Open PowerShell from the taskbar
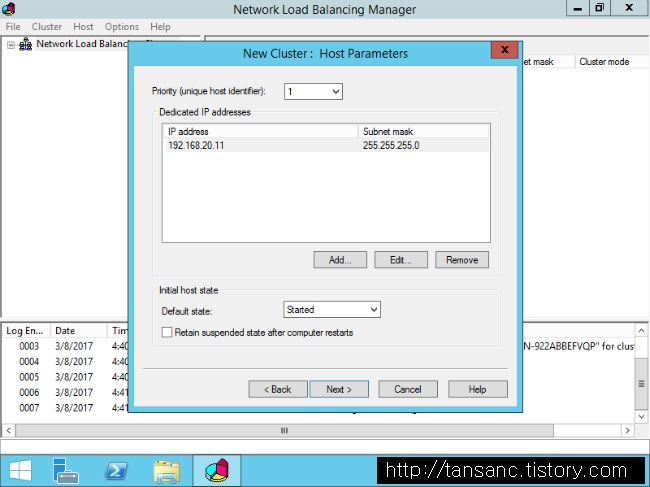Viewport: 650px width, 487px height. pos(116,471)
